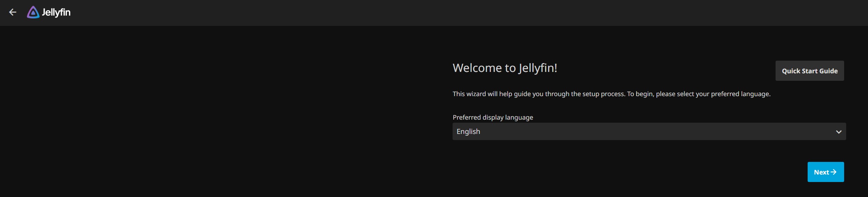
Task: Open the Quick Start Guide
Action: tap(809, 71)
